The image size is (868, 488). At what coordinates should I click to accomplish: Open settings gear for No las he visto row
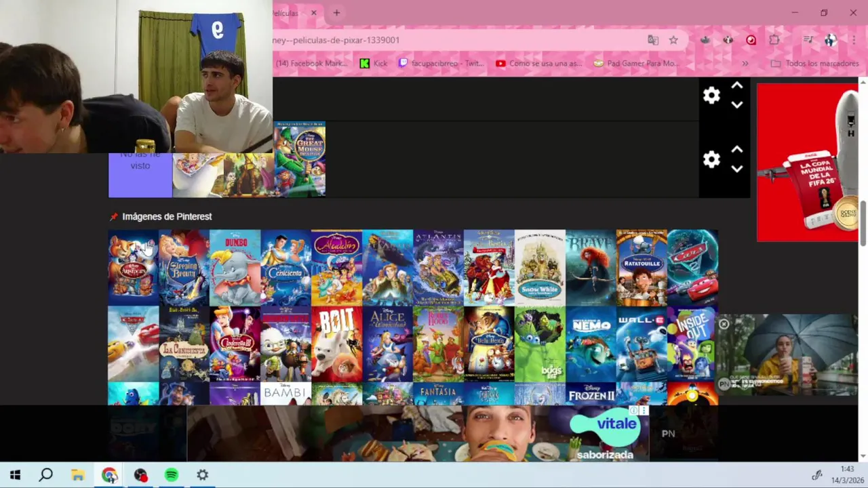[711, 159]
